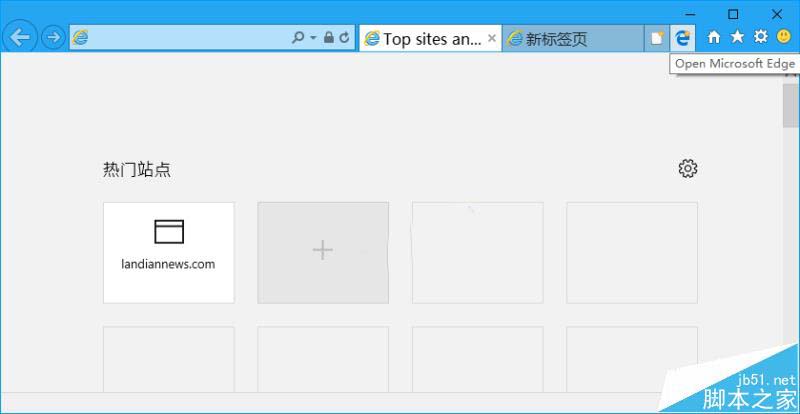Click the vertical scrollbar thumb
The width and height of the screenshot is (800, 414).
791,106
